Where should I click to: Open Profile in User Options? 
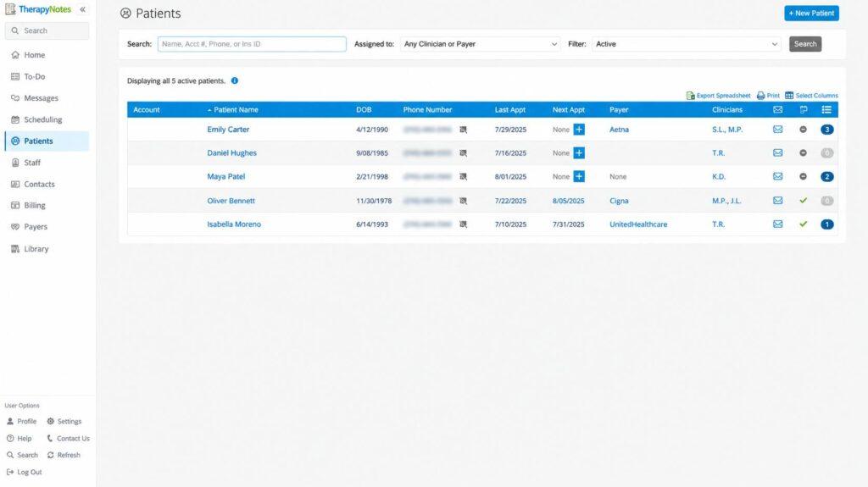click(x=21, y=421)
